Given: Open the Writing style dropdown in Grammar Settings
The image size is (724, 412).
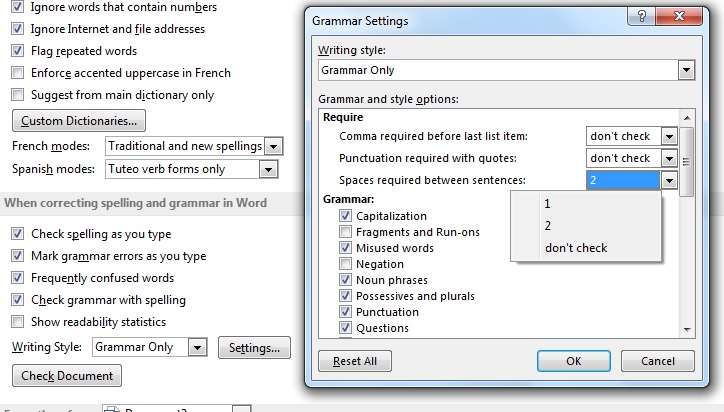Looking at the screenshot, I should click(x=685, y=71).
